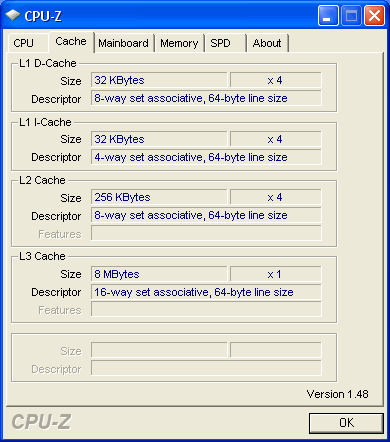Viewport: 390px width, 442px height.
Task: Click the L1 I-Cache group label
Action: 45,122
